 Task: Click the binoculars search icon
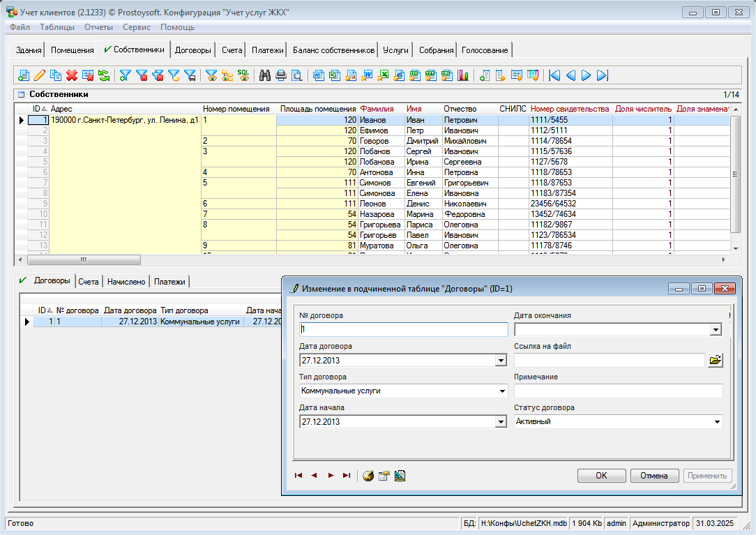265,75
